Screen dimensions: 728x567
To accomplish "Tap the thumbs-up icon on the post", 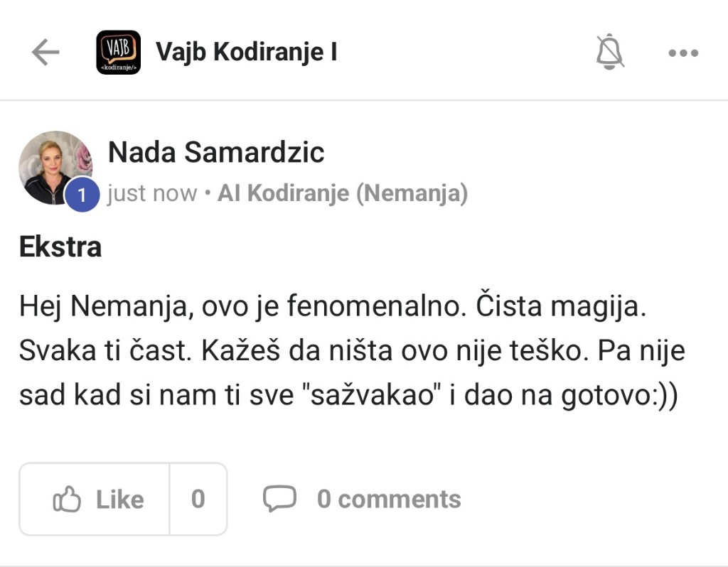I will click(x=69, y=499).
